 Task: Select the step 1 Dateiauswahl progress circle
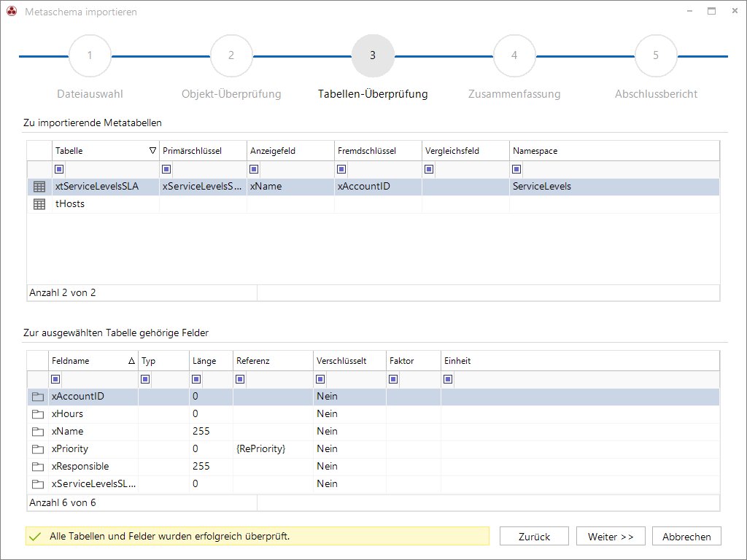90,55
